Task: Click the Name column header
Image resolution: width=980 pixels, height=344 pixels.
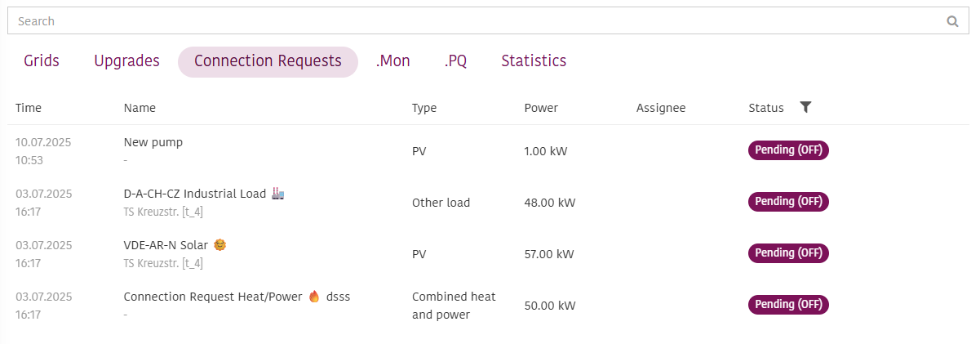Action: (x=140, y=108)
